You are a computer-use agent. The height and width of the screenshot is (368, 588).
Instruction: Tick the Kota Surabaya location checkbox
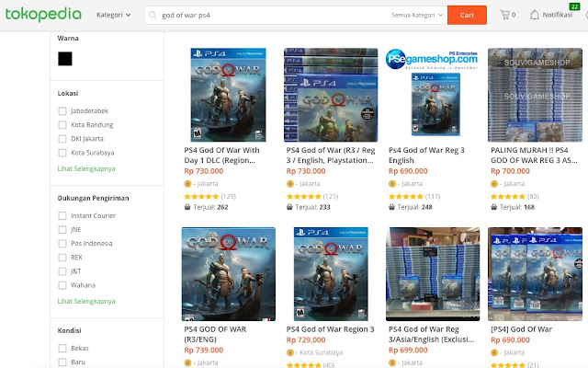point(62,153)
